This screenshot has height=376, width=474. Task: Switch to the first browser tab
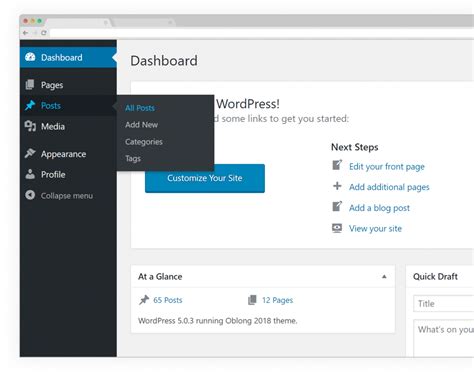78,22
